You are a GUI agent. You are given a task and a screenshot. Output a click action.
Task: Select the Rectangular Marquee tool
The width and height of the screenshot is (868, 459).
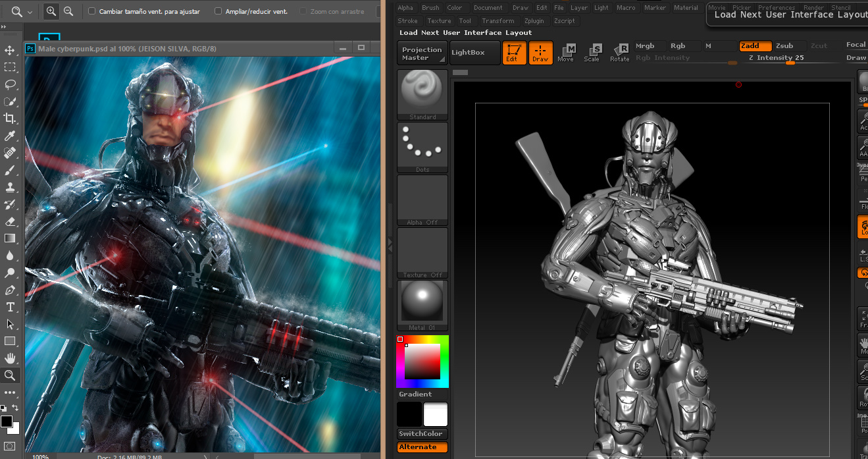point(10,67)
